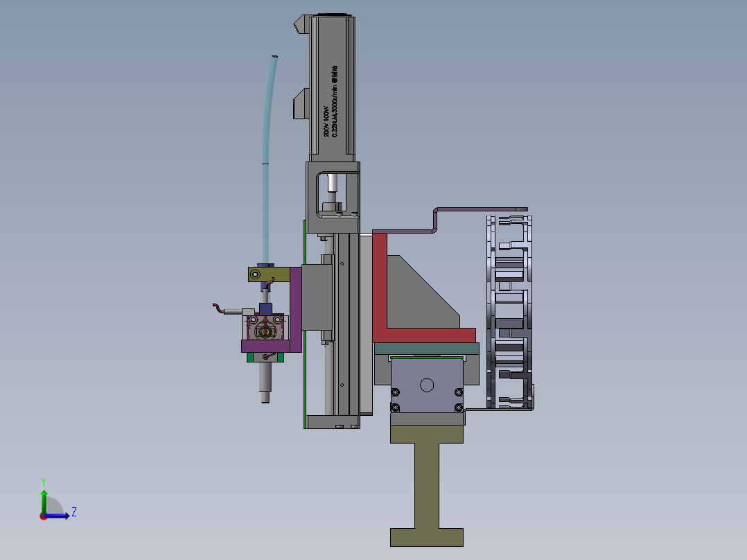Pick the olive clamp block holding the hose
The height and width of the screenshot is (560, 747).
pyautogui.click(x=269, y=274)
